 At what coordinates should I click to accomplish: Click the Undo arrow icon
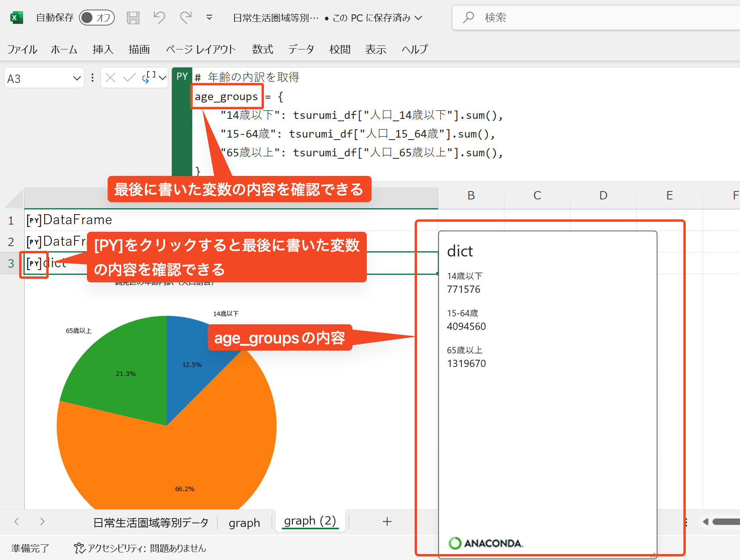(159, 18)
